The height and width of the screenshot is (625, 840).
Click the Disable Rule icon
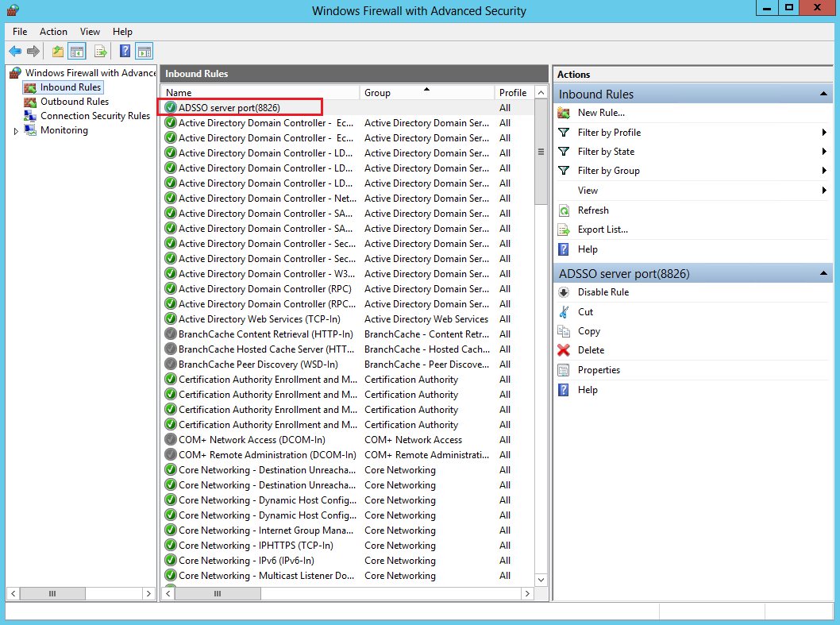pyautogui.click(x=564, y=292)
